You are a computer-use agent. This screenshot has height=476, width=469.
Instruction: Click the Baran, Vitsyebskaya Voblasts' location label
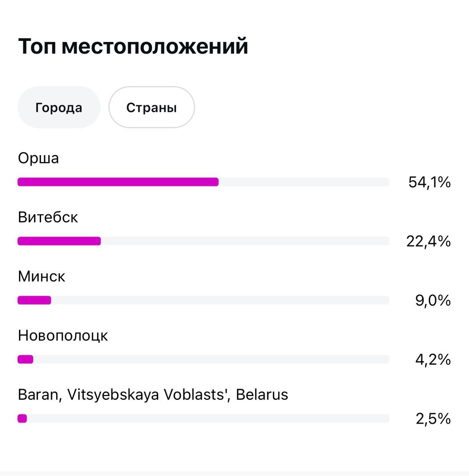tap(153, 395)
